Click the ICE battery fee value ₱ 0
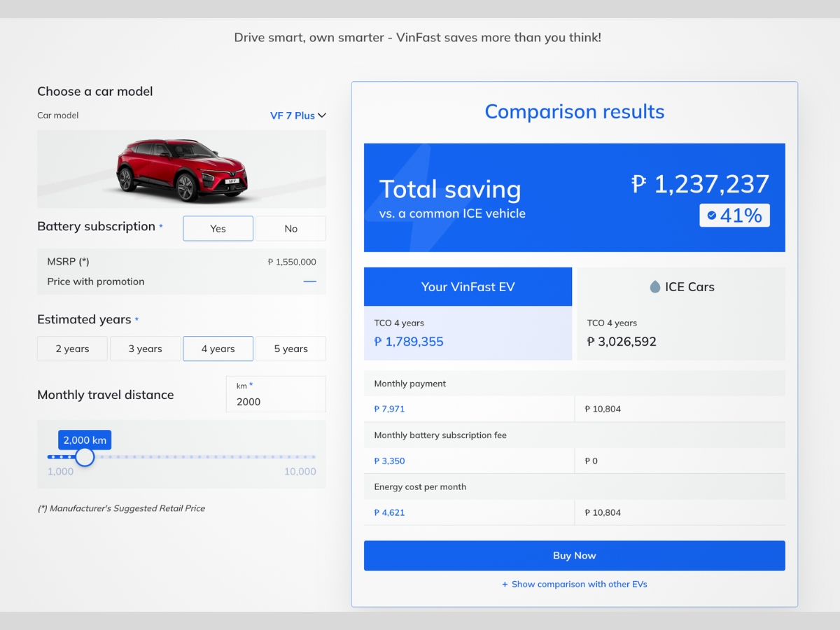840x630 pixels. coord(591,461)
